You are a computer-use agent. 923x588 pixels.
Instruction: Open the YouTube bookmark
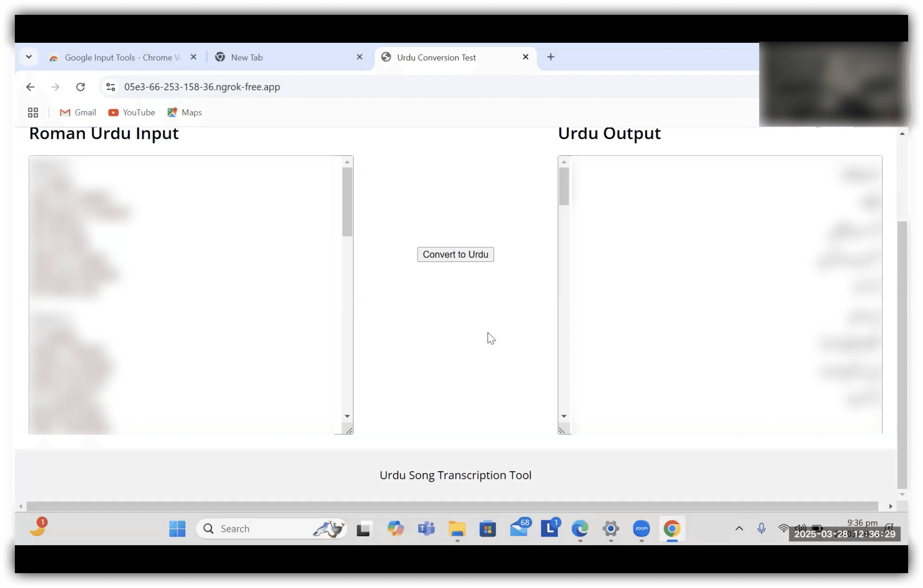pyautogui.click(x=132, y=112)
